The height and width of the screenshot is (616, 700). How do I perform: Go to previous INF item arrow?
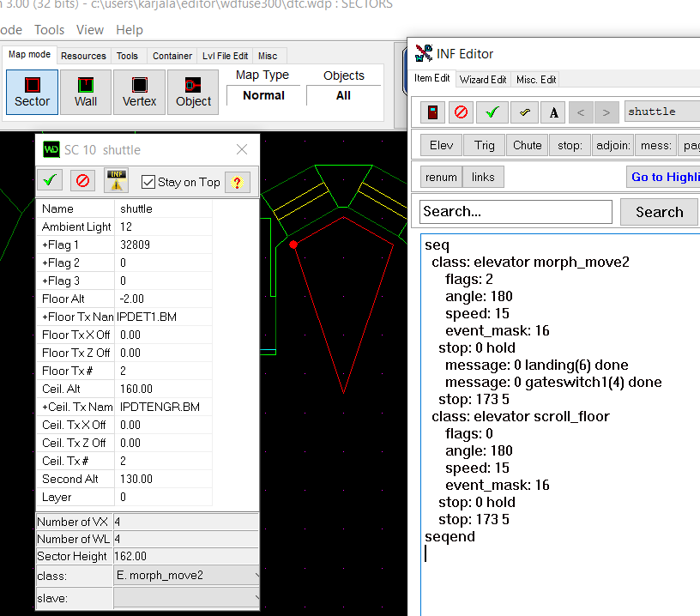tap(581, 112)
